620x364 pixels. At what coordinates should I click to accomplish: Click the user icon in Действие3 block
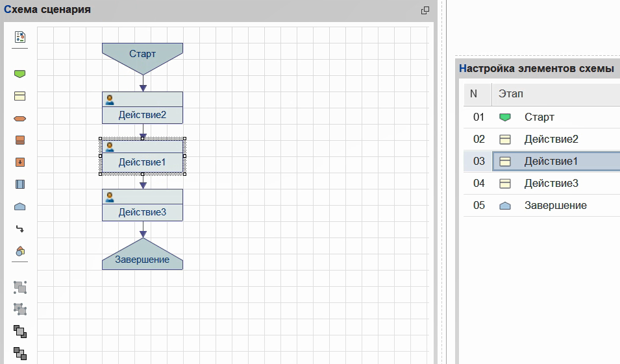tap(110, 197)
